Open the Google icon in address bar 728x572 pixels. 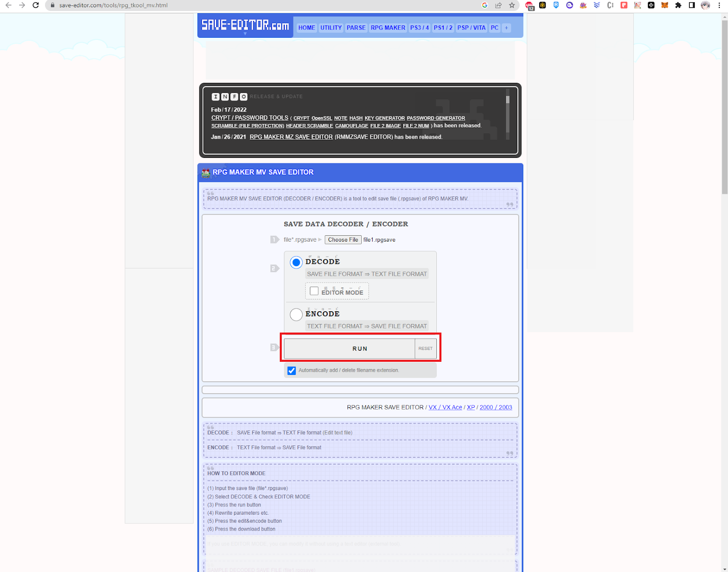(x=485, y=5)
